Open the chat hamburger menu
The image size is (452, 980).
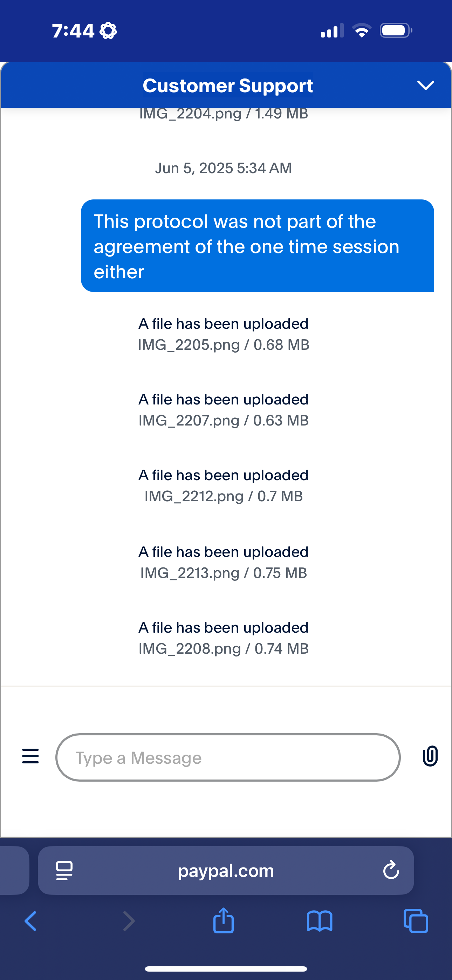click(30, 756)
